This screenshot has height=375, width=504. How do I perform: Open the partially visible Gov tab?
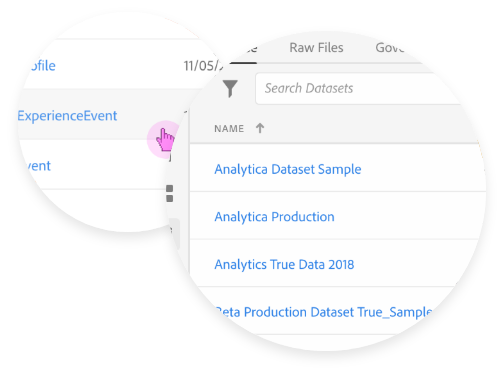coord(390,48)
